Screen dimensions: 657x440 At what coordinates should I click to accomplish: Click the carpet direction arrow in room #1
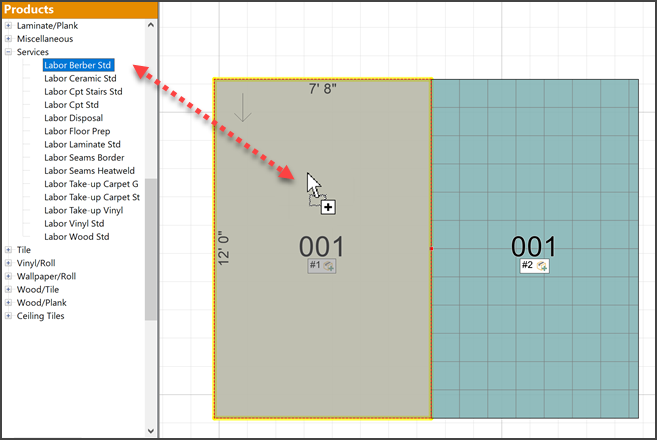[243, 108]
